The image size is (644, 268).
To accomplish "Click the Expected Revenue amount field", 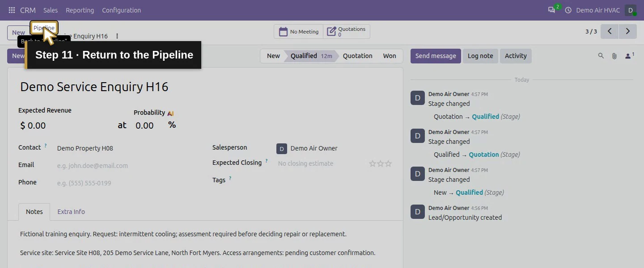I will [x=67, y=126].
